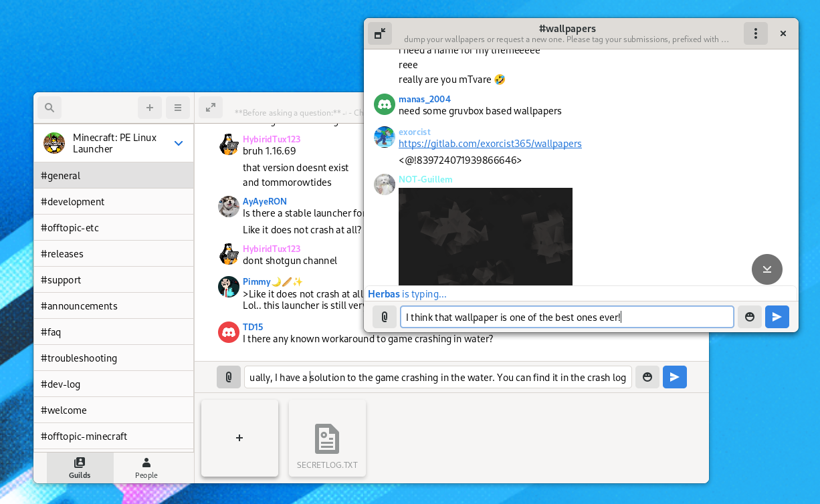Select the #dev-log channel
Screen dimensions: 820x504
114,384
